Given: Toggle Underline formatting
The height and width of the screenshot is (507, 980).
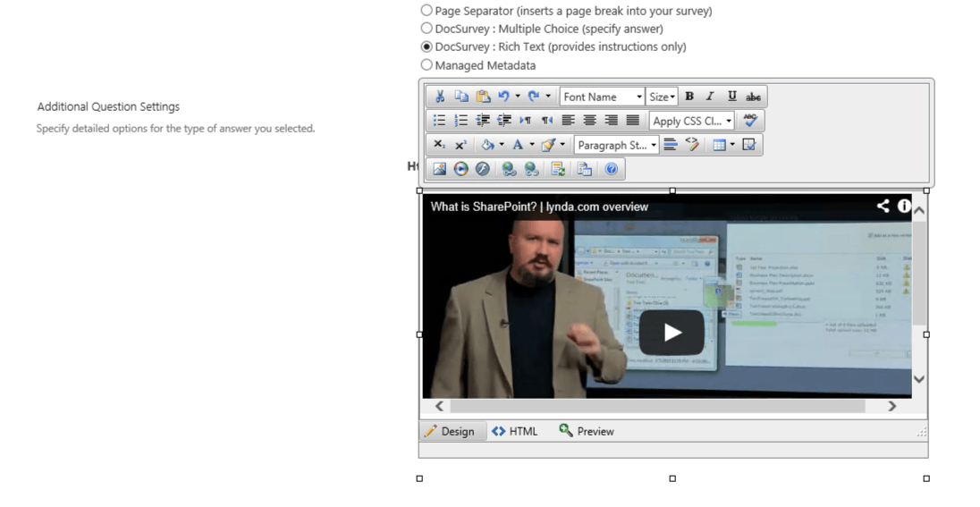Looking at the screenshot, I should tap(732, 97).
